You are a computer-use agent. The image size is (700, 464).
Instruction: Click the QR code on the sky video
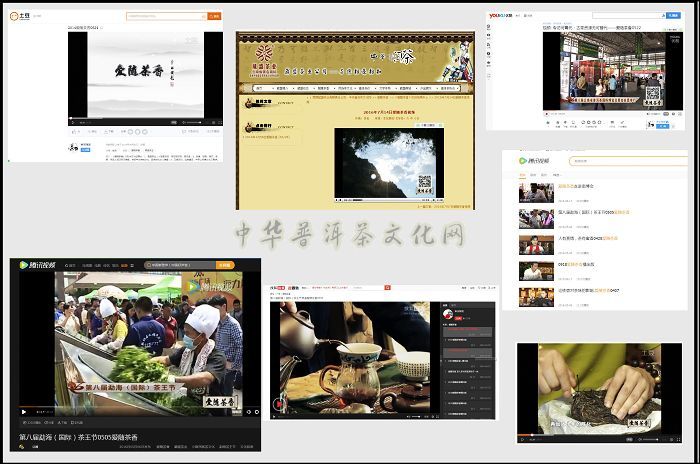[423, 183]
